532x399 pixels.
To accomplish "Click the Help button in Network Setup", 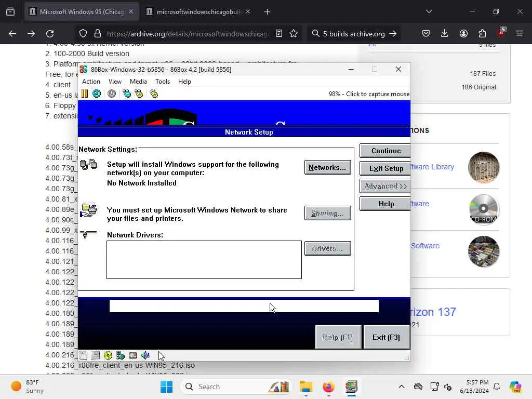I will point(385,204).
